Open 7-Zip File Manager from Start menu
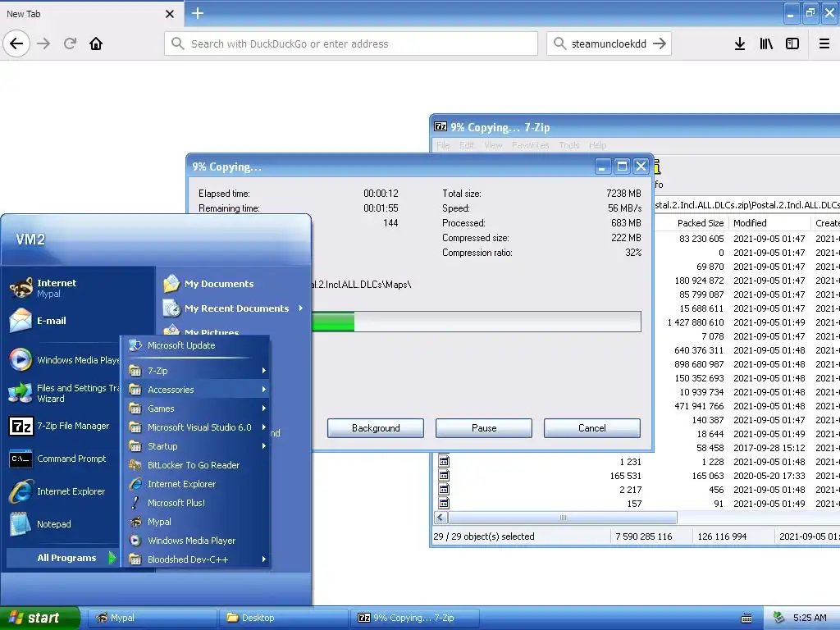This screenshot has width=840, height=630. [64, 426]
